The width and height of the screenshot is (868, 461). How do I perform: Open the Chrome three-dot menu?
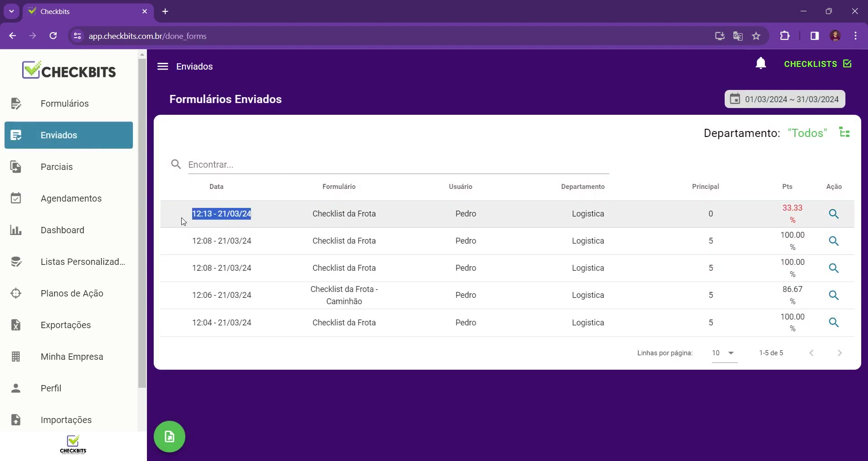pyautogui.click(x=855, y=36)
